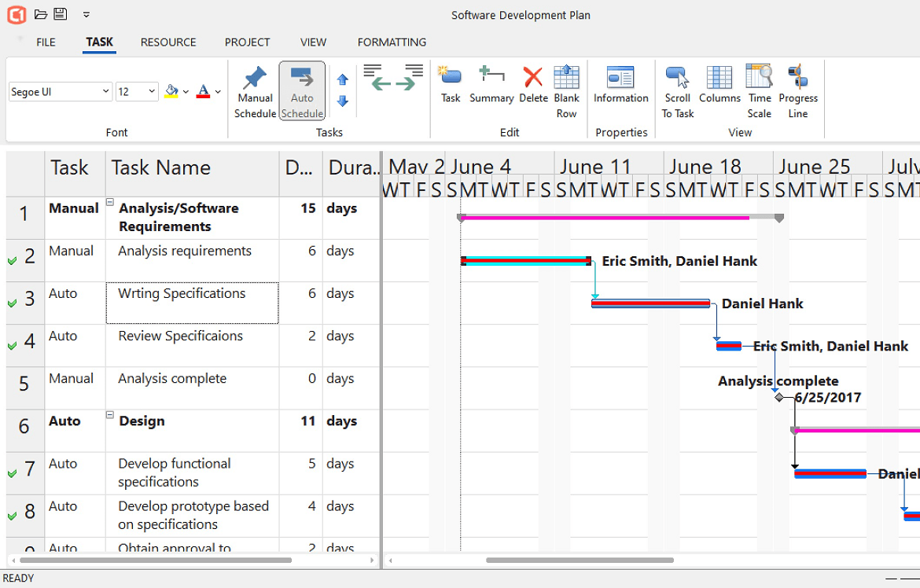Click green checkmark on row 2
Viewport: 920px width, 588px height.
coord(13,260)
